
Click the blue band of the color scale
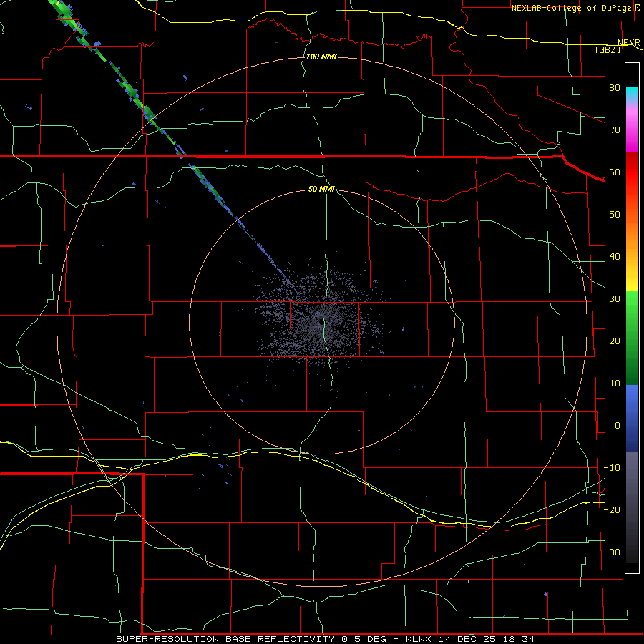coord(632,419)
